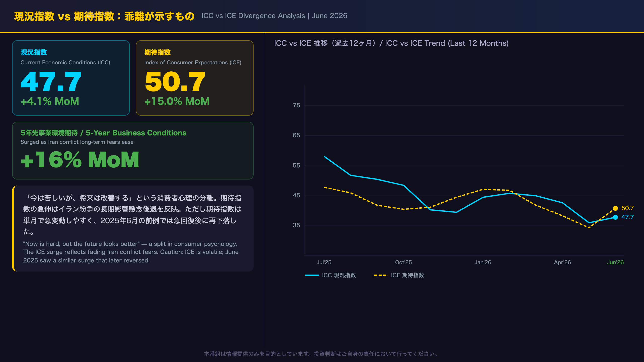Click the cyan 47.7 endpoint dot on chart

615,217
